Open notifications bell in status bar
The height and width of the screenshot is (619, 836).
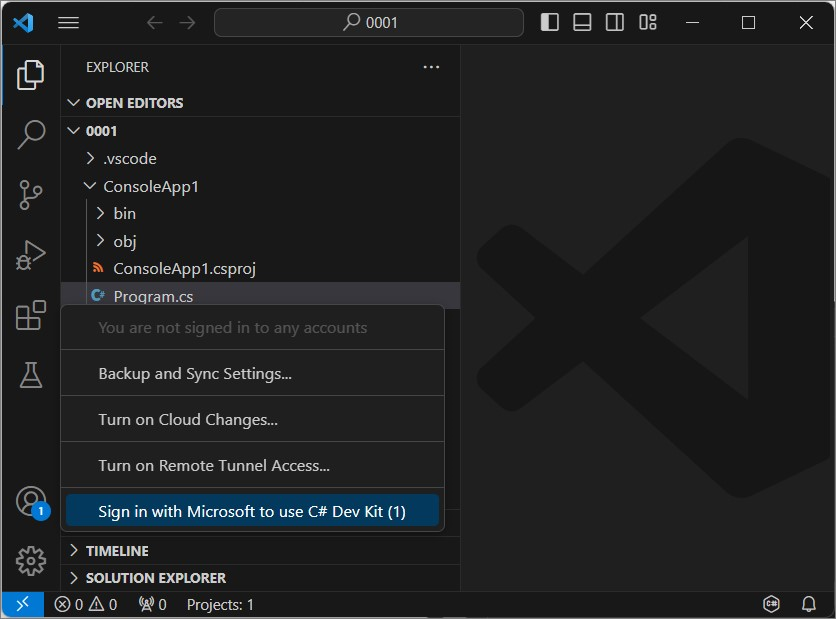809,604
